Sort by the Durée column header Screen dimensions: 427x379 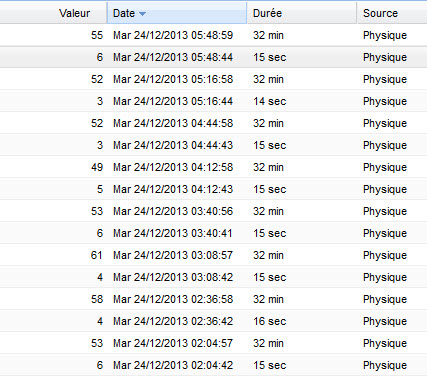coord(302,13)
